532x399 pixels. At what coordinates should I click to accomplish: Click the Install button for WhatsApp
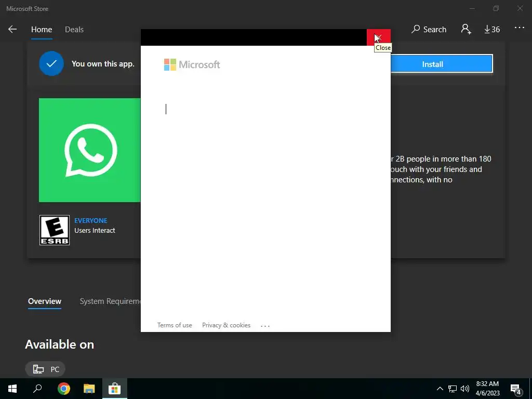point(442,64)
